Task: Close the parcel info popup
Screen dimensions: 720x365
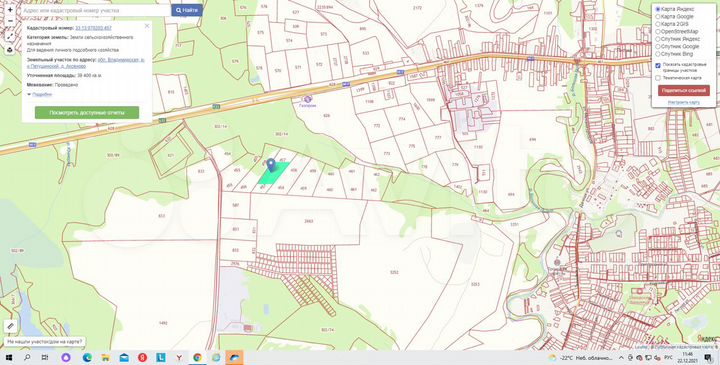Action: coord(147,26)
